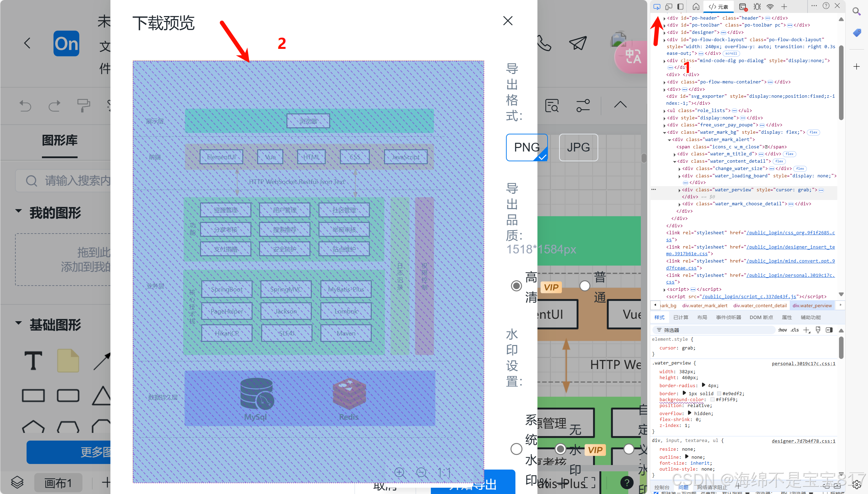Expand the water_perview div node
Viewport: 868px width, 494px height.
point(679,190)
